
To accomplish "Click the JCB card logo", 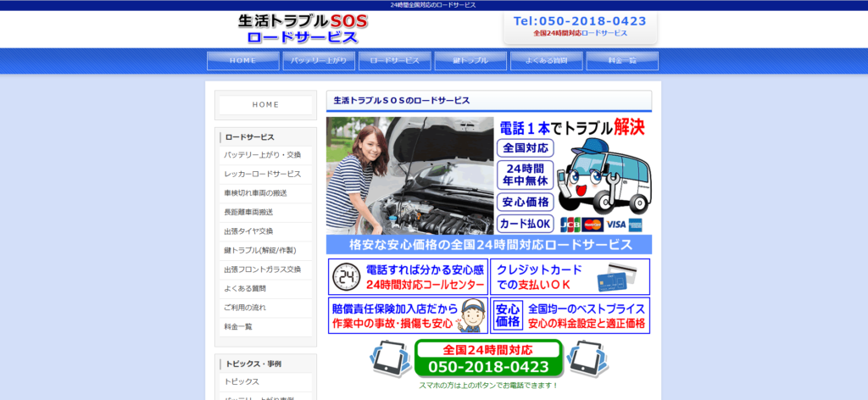I will click(x=570, y=225).
